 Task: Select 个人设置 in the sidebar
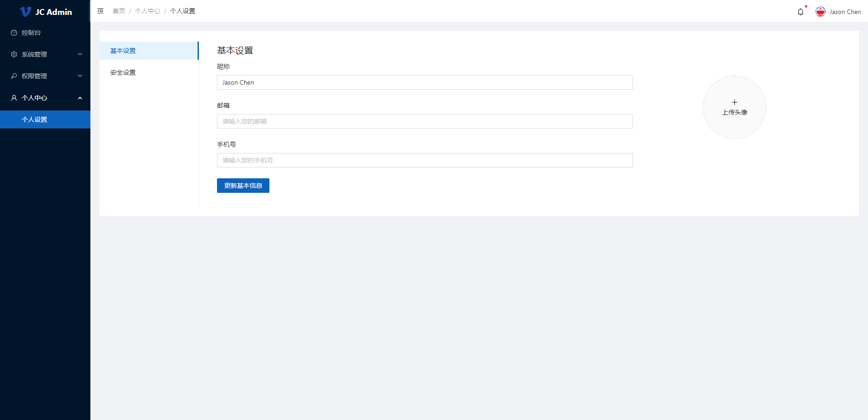coord(45,119)
